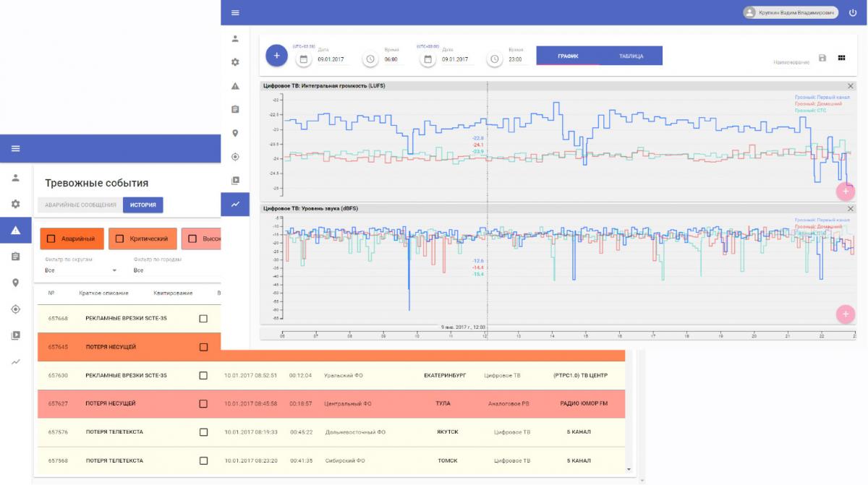Screen dimensions: 868x485
Task: Expand the Фильтр по округам dropdown
Action: (81, 270)
